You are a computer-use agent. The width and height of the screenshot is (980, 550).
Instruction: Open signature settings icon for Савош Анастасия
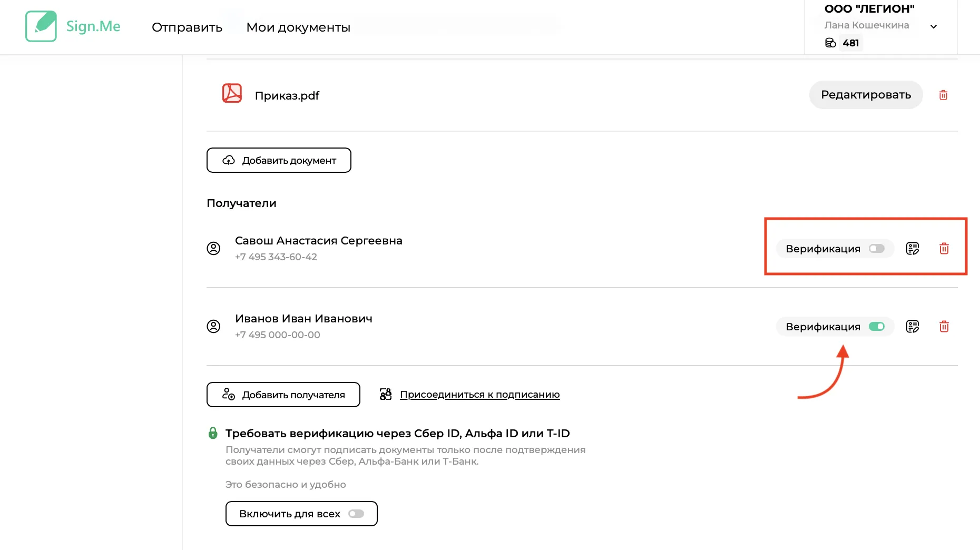(x=912, y=249)
